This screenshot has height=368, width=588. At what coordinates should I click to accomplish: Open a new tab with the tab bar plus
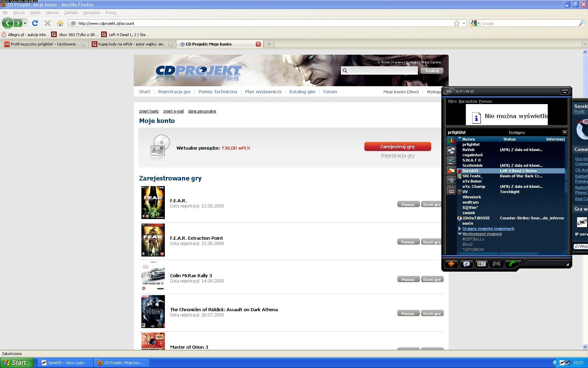click(x=269, y=44)
